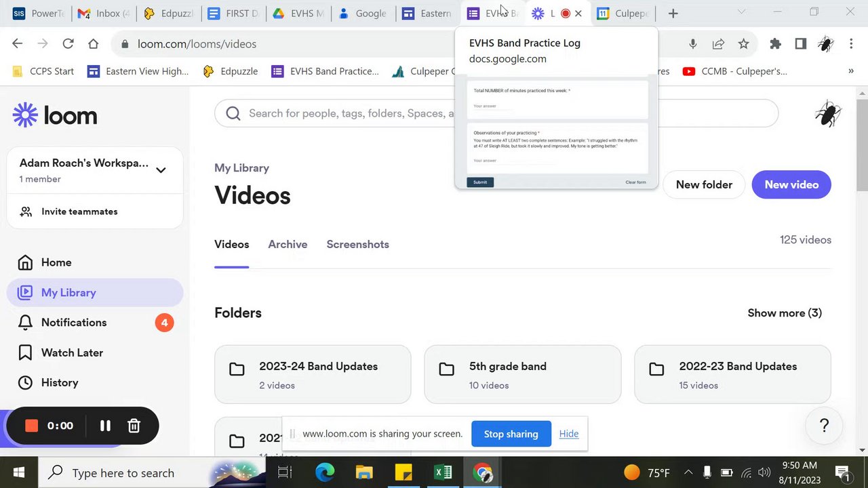Show hidden system tray icons
The image size is (868, 488).
click(x=688, y=472)
